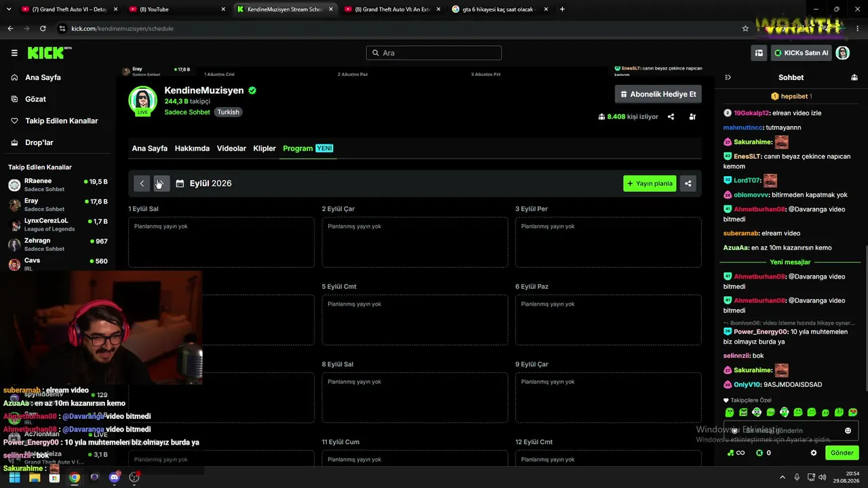Open Cavs followed channel

[x=58, y=264]
